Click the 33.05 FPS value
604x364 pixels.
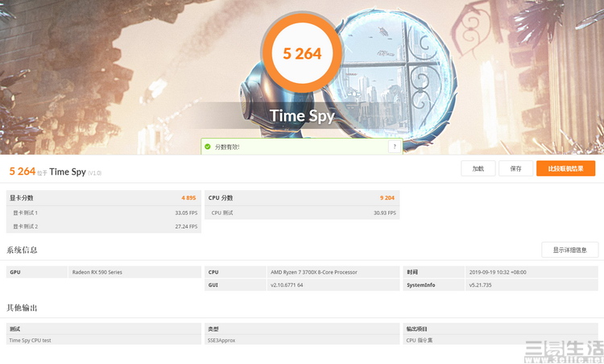[186, 213]
